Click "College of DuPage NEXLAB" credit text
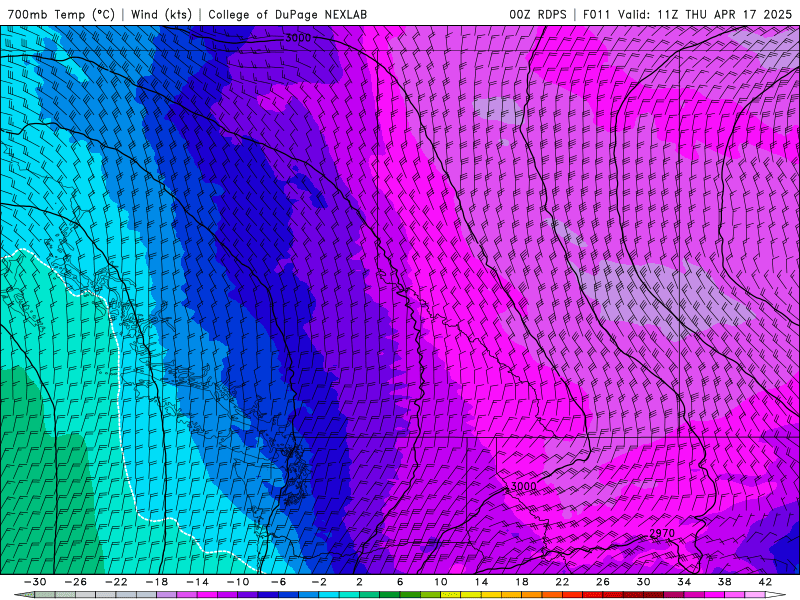The width and height of the screenshot is (800, 600). tap(287, 14)
